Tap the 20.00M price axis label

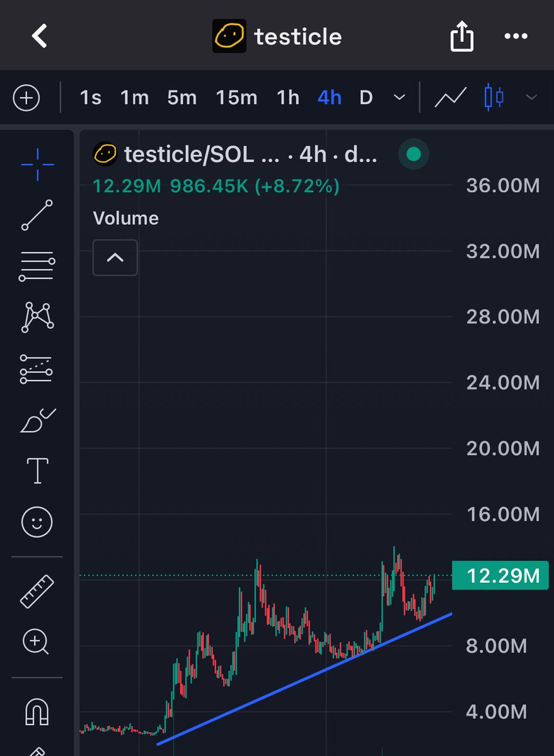click(503, 448)
